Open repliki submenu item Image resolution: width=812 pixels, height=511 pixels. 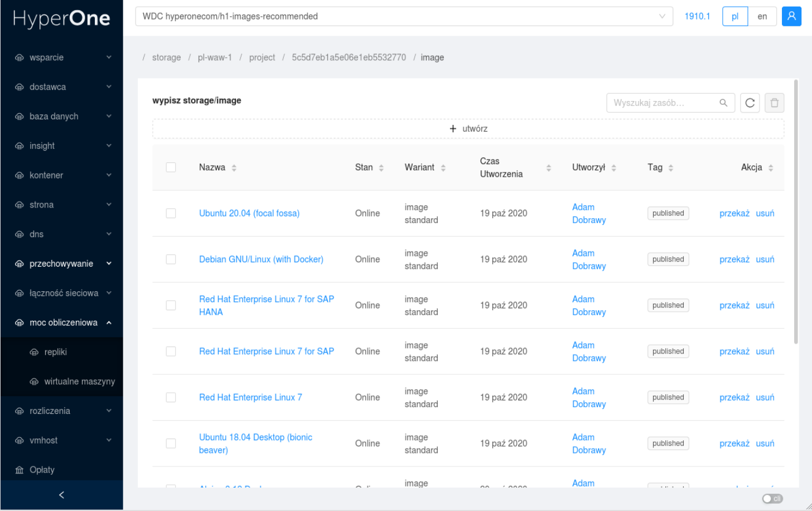(x=55, y=352)
